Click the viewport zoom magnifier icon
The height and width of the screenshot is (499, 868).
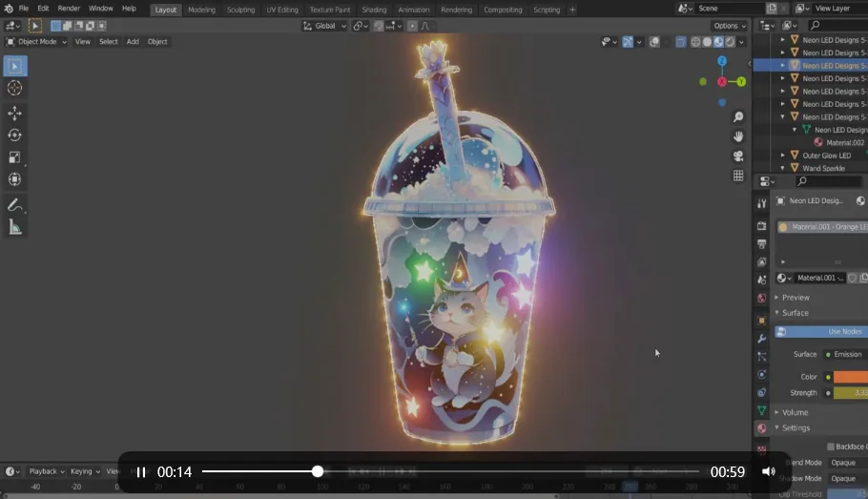coord(738,116)
